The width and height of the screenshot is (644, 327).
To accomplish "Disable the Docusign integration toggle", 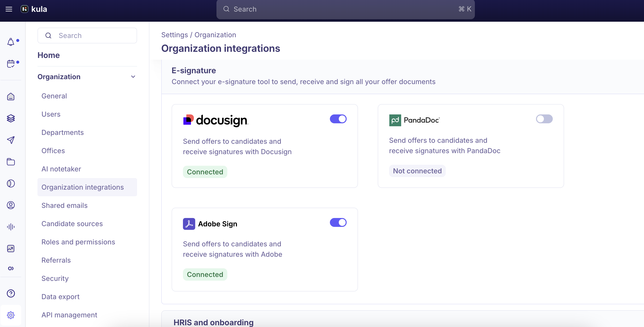I will [338, 119].
